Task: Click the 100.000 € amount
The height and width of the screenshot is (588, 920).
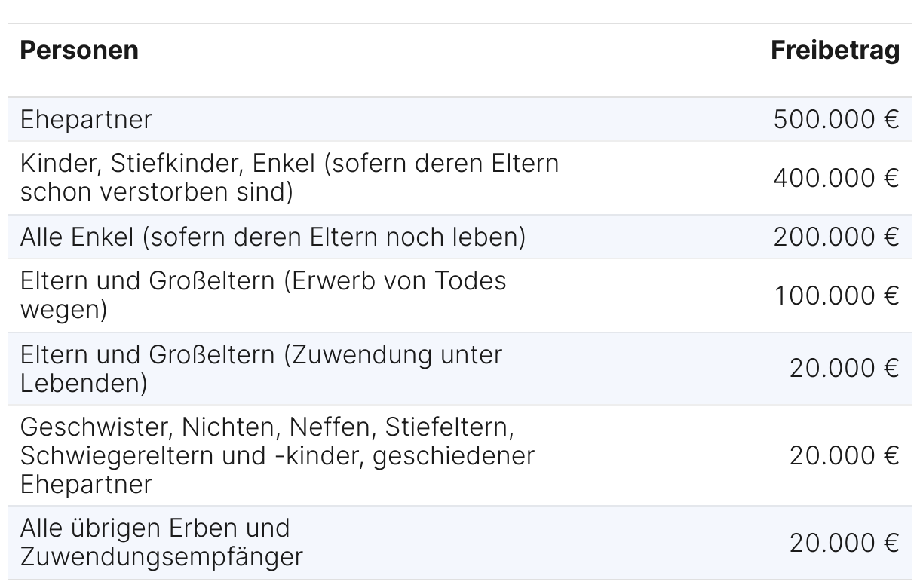Action: 836,296
